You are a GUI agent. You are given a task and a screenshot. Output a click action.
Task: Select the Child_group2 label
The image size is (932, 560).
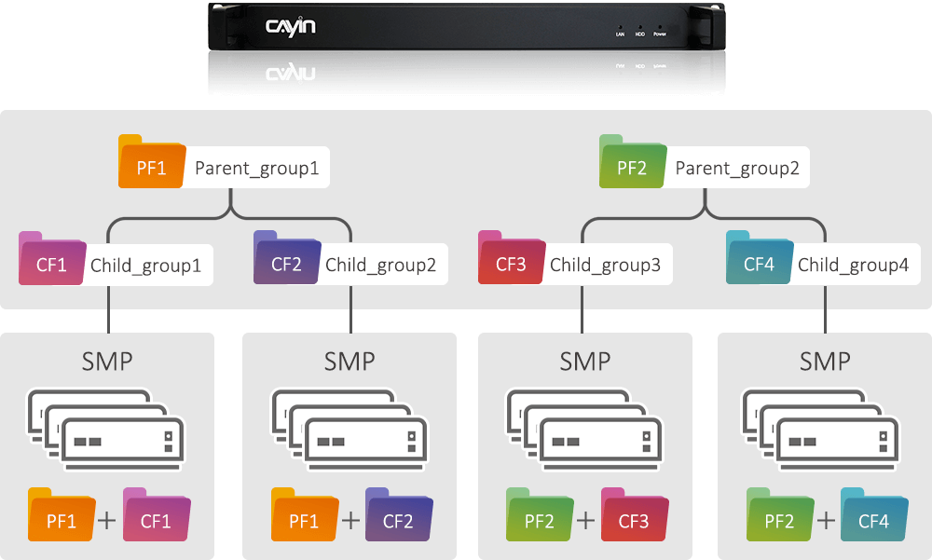tap(380, 265)
